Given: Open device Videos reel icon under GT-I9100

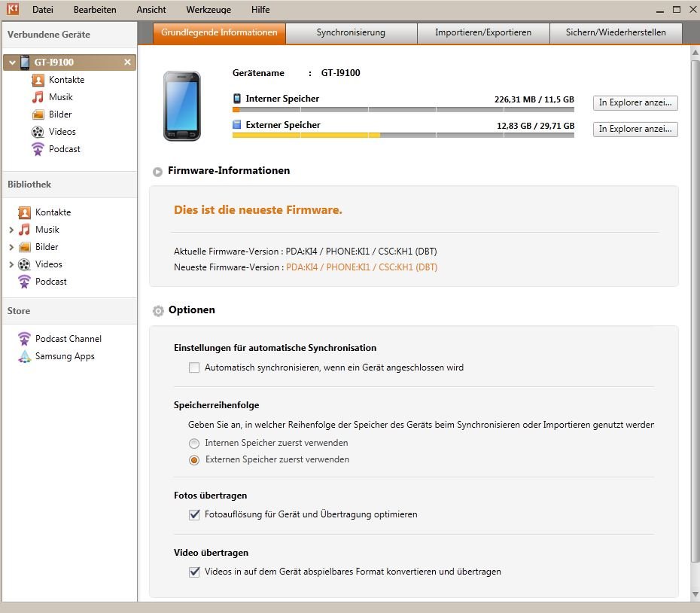Looking at the screenshot, I should (x=38, y=132).
